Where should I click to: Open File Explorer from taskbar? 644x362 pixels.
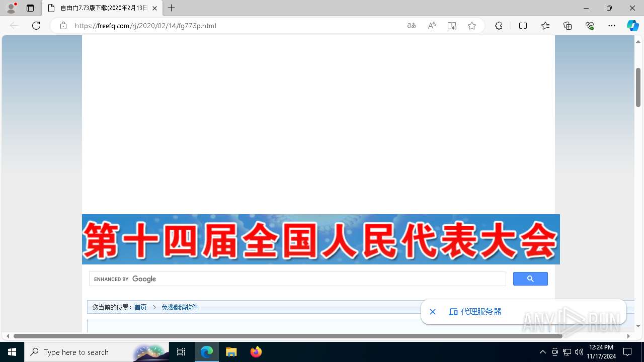click(x=231, y=352)
